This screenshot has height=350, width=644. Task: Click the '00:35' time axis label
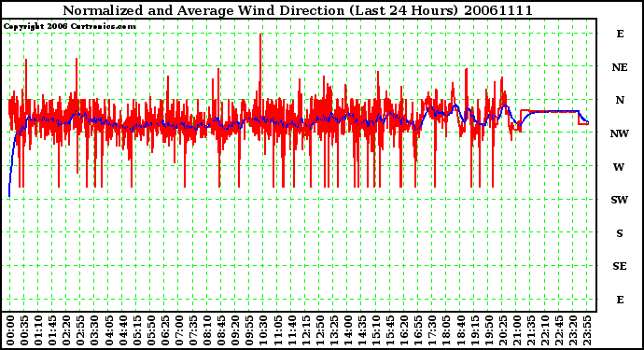[x=24, y=330]
